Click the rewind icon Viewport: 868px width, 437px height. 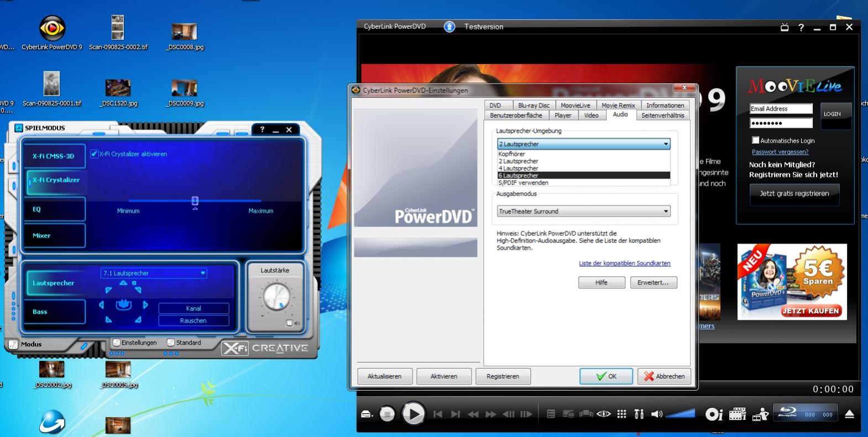473,414
